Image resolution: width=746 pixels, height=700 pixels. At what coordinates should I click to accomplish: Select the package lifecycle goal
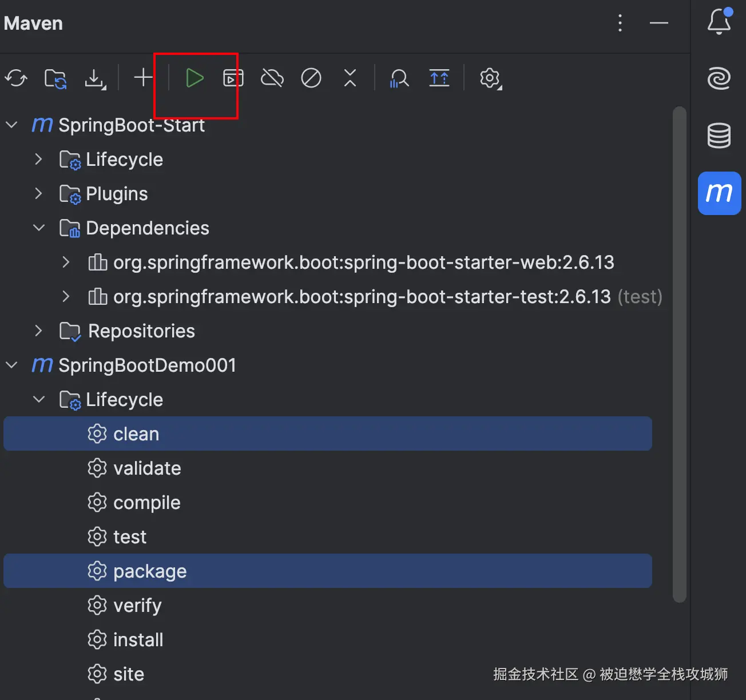(x=328, y=571)
